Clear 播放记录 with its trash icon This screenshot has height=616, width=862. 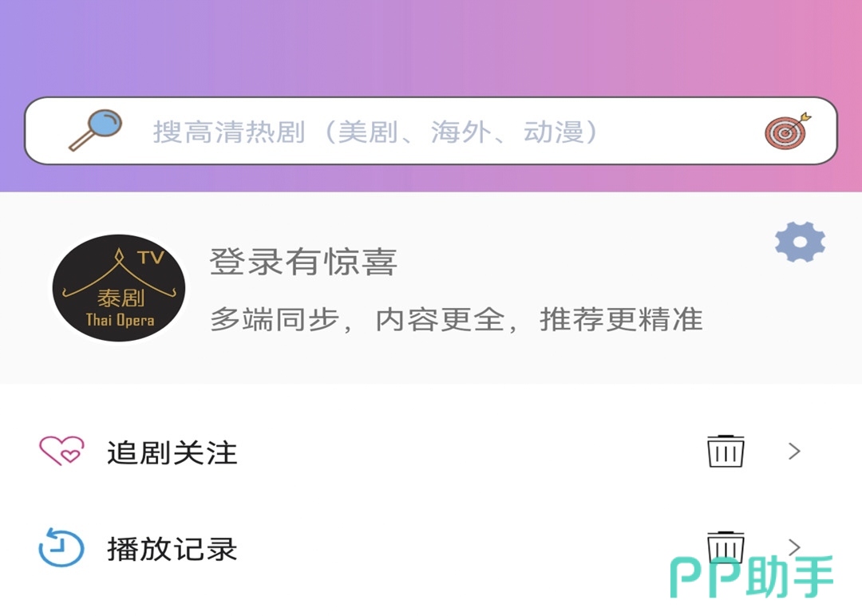pos(726,547)
